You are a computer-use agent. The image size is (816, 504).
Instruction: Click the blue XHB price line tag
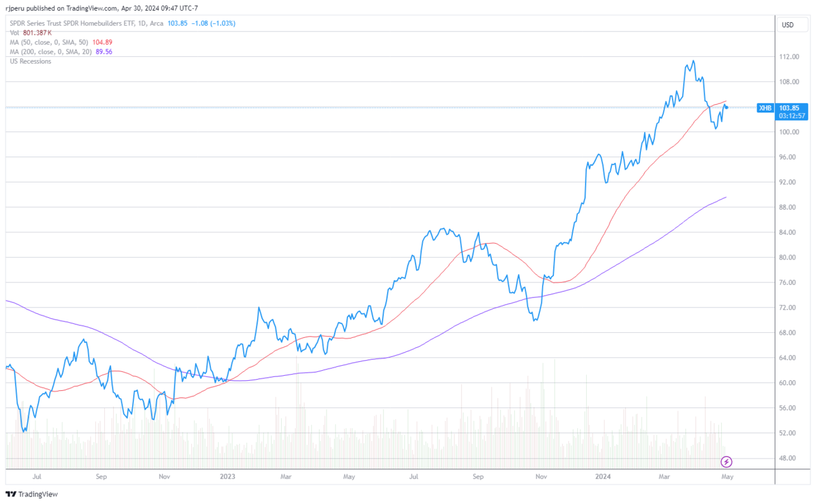click(x=765, y=108)
